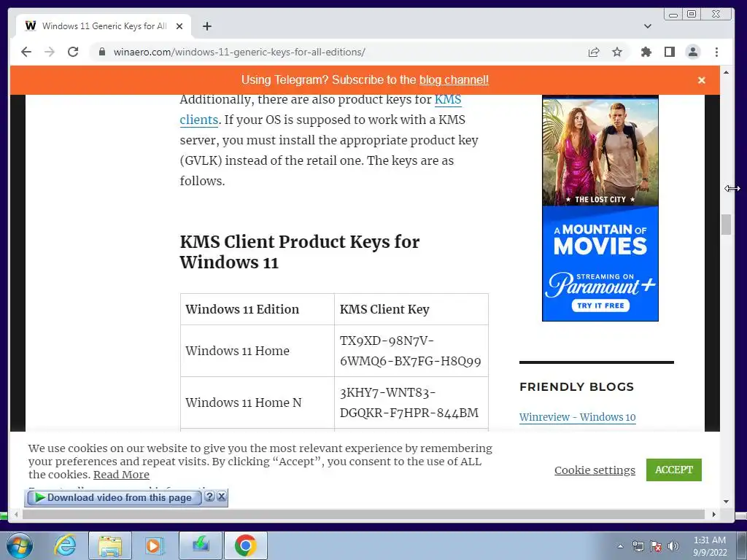Launch Internet Explorer from taskbar
Image resolution: width=747 pixels, height=560 pixels.
(x=65, y=545)
